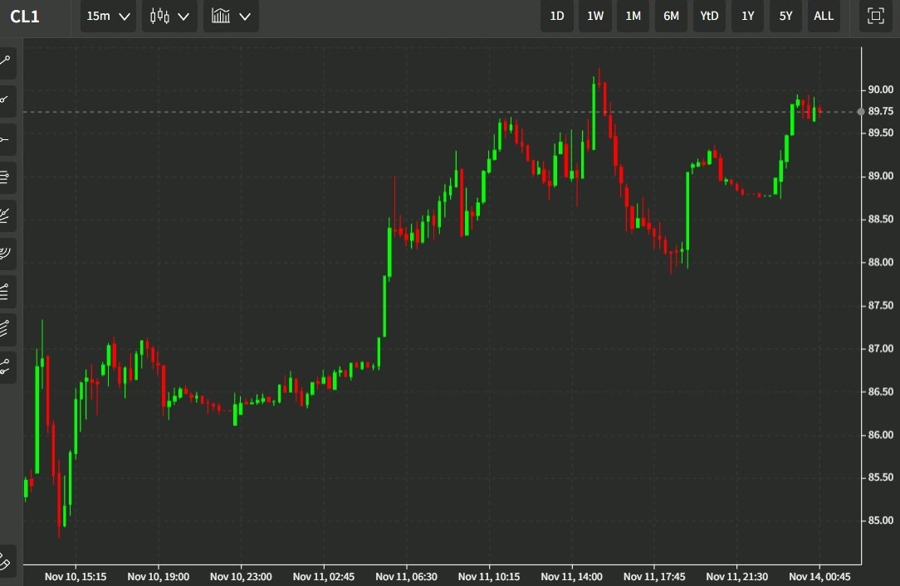This screenshot has width=900, height=586.
Task: Click the CL1 ticker symbol
Action: pos(25,16)
